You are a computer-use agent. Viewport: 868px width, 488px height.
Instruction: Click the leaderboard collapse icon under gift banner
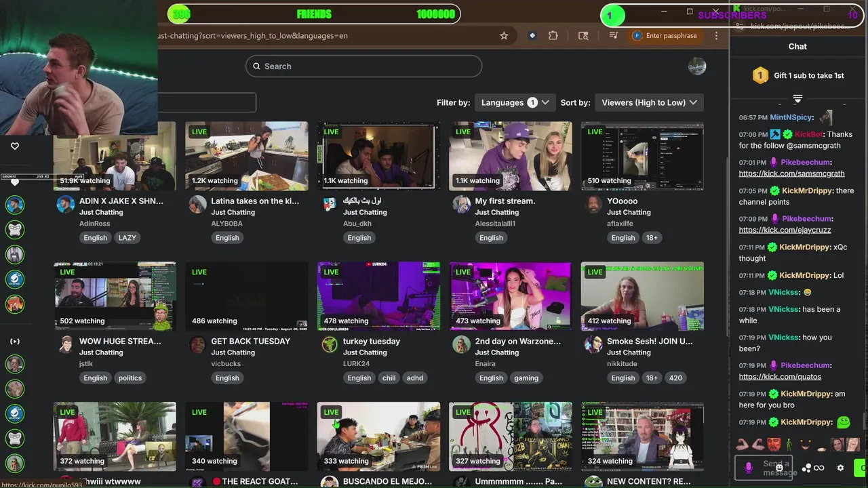(797, 99)
